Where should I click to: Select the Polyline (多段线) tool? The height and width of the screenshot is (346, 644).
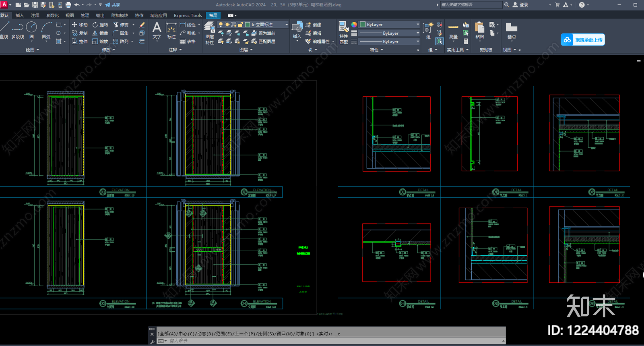18,30
